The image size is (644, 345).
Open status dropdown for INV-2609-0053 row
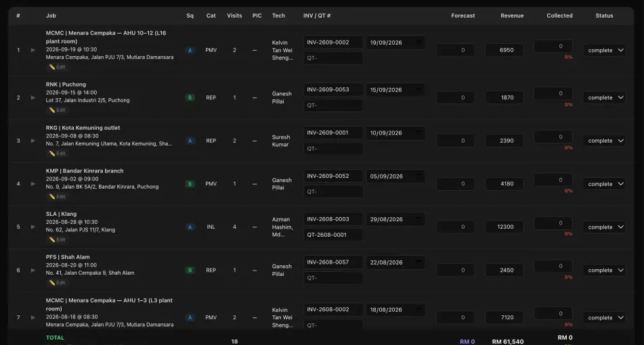[x=605, y=97]
